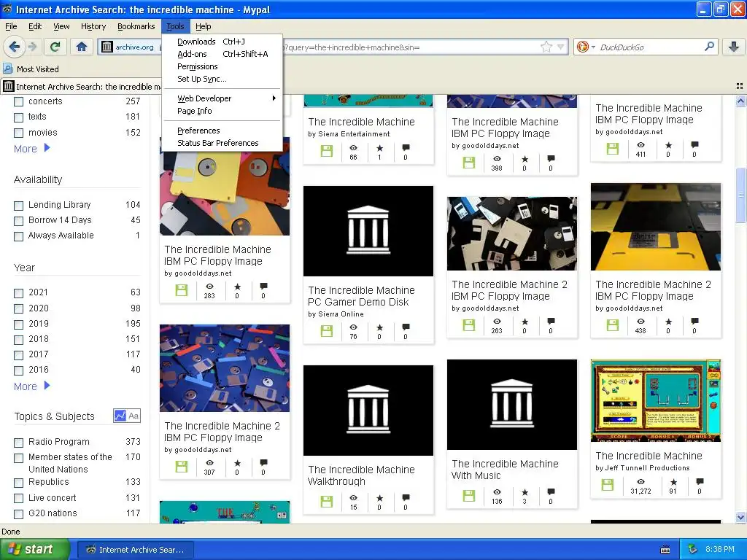Check the concerts media type box
The width and height of the screenshot is (747, 560).
[18, 102]
